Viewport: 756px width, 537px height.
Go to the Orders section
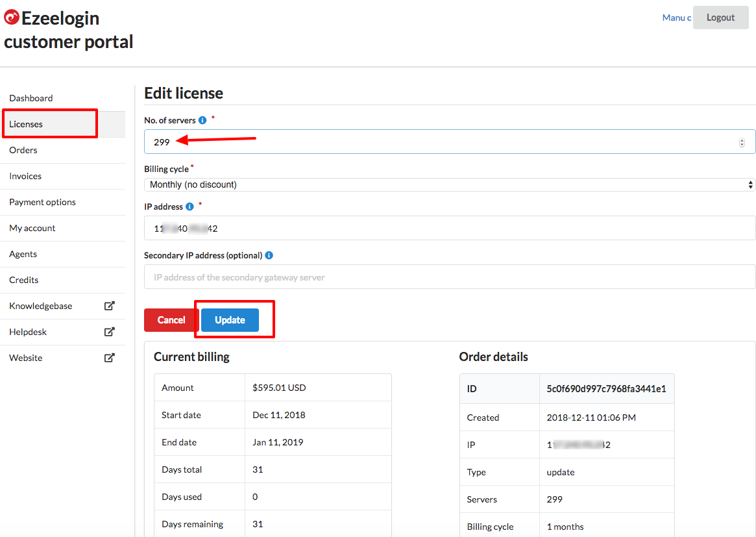(63, 150)
